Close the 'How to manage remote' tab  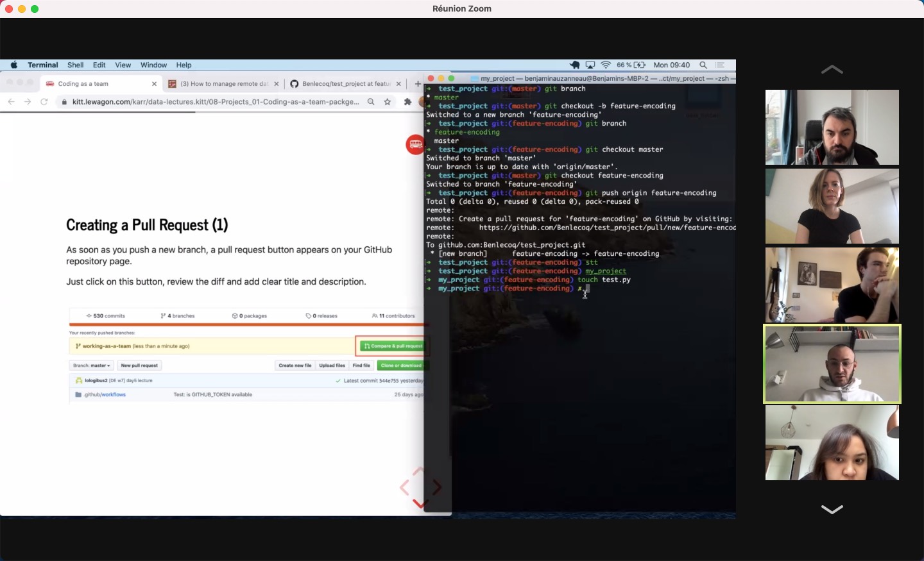277,83
